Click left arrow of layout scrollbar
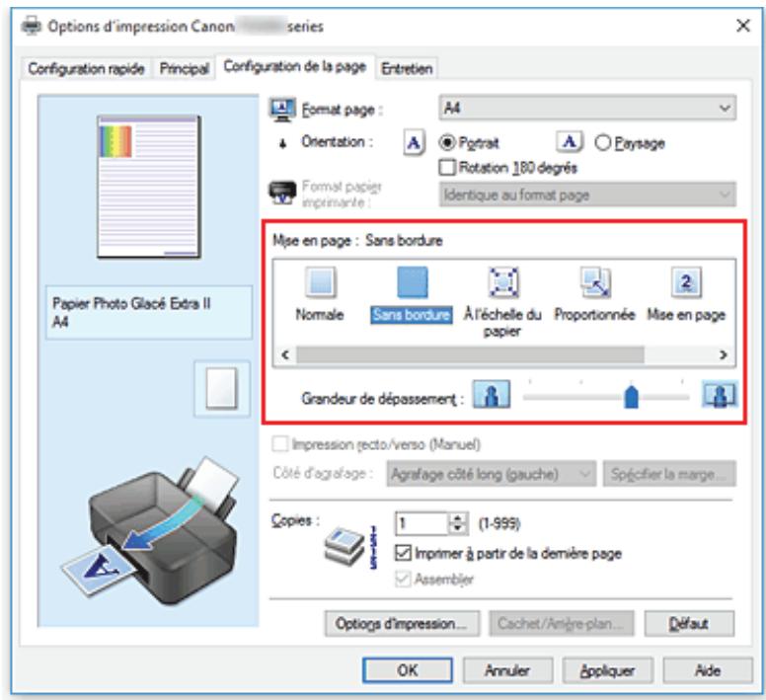This screenshot has height=700, width=766. 286,354
